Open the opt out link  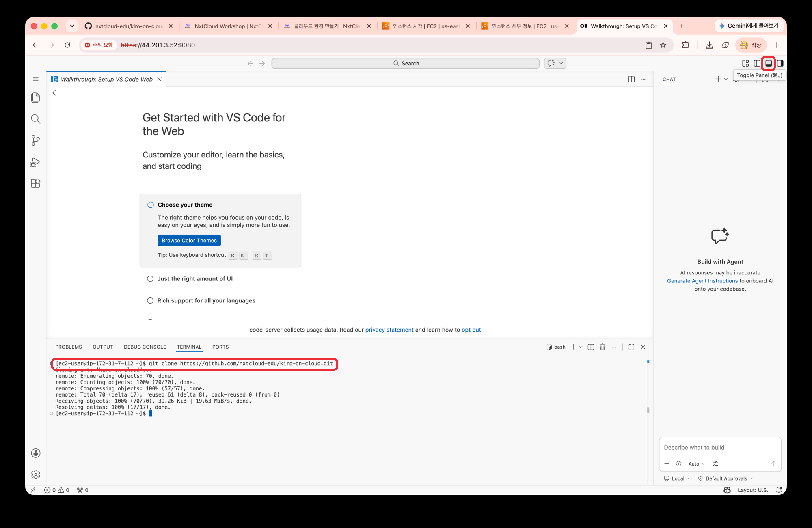pyautogui.click(x=471, y=330)
